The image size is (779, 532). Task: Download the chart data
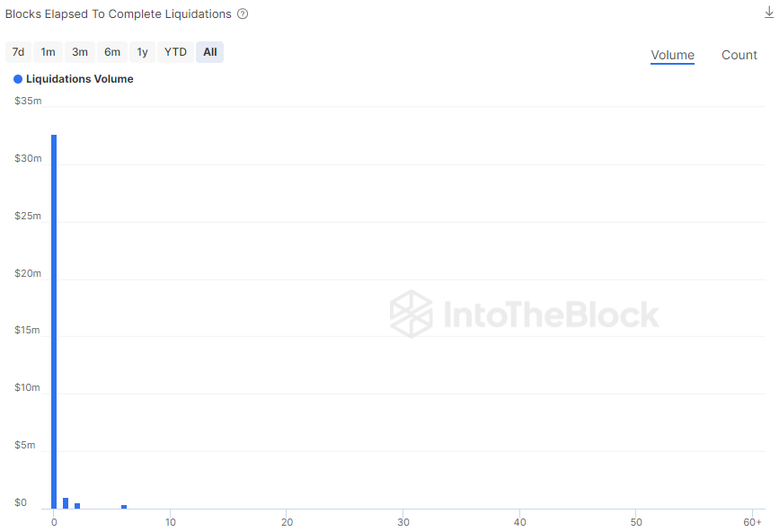(768, 13)
